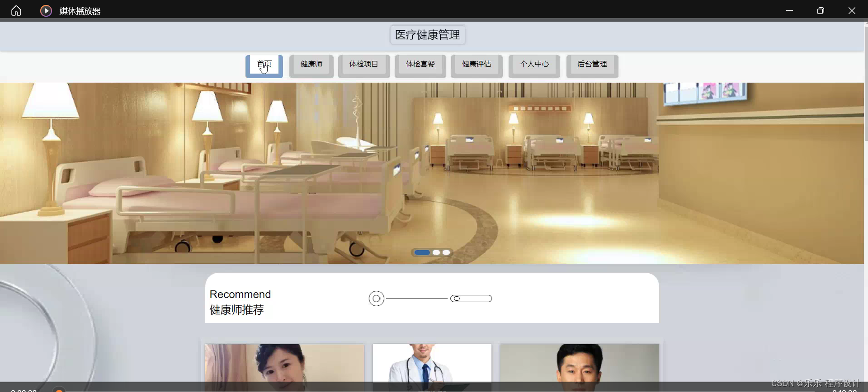
Task: Select the second carousel indicator dot
Action: pyautogui.click(x=436, y=252)
